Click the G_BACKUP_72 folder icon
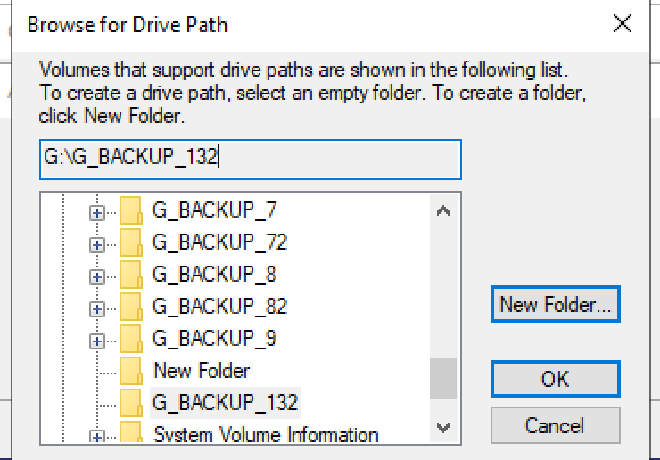Screen dimensions: 660x460 130,243
